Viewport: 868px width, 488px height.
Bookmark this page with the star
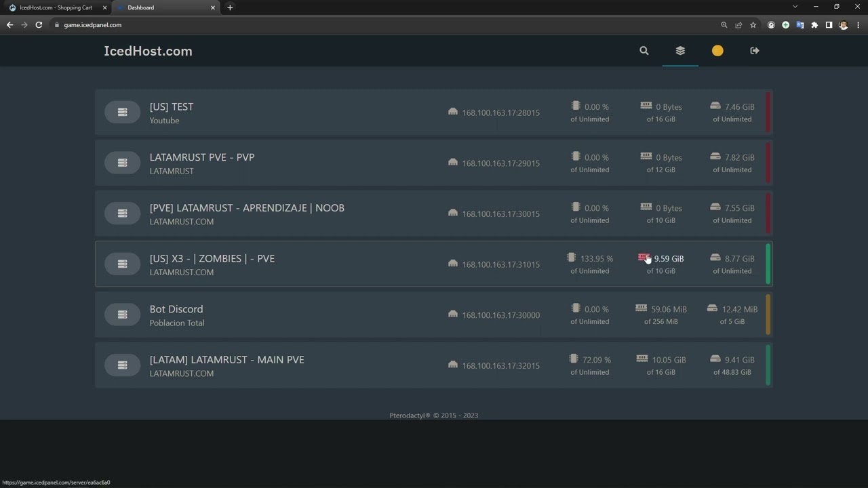753,25
